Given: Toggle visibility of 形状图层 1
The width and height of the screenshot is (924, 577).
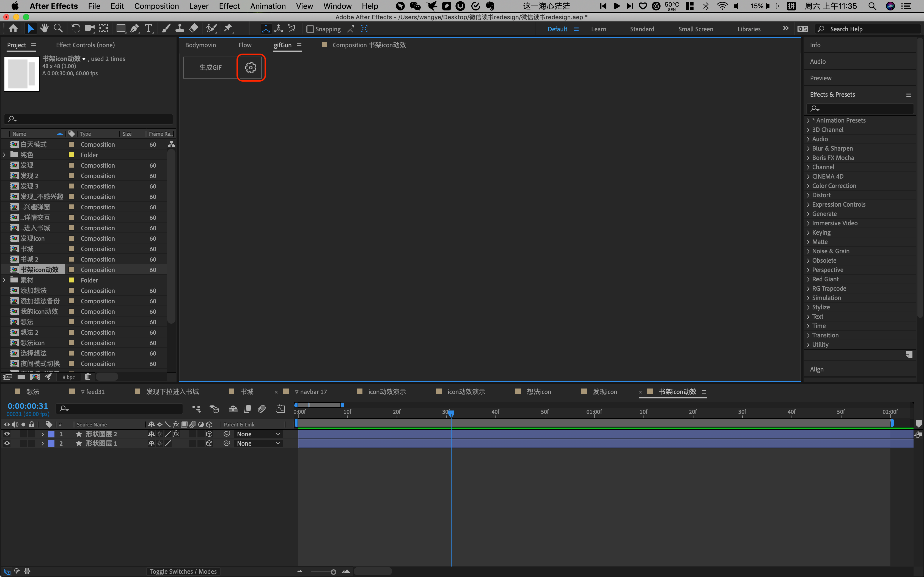Looking at the screenshot, I should point(7,443).
